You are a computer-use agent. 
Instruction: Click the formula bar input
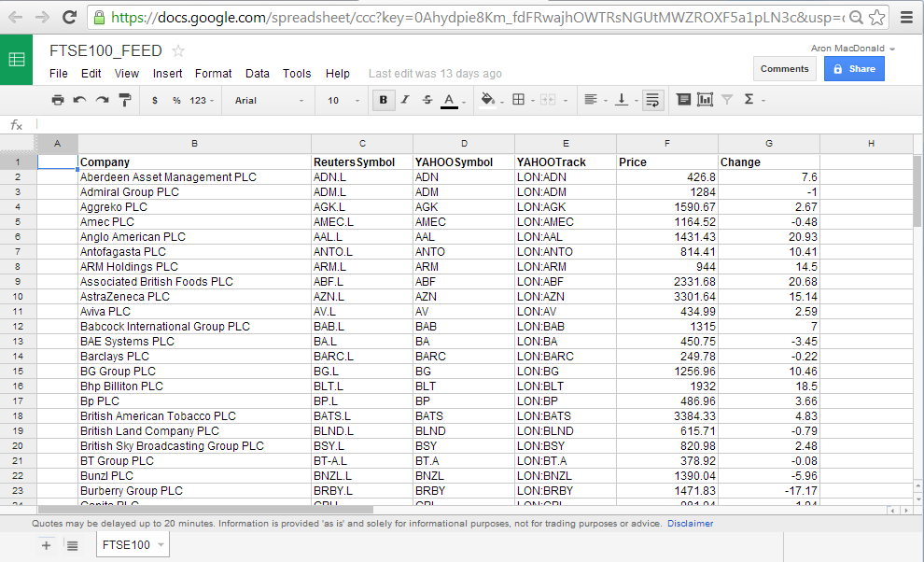(x=477, y=124)
